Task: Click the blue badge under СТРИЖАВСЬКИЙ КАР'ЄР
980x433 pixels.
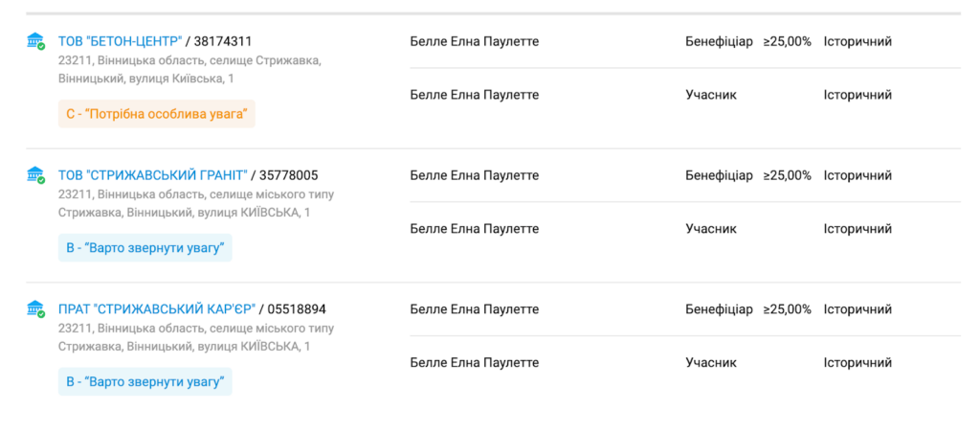Action: (145, 382)
